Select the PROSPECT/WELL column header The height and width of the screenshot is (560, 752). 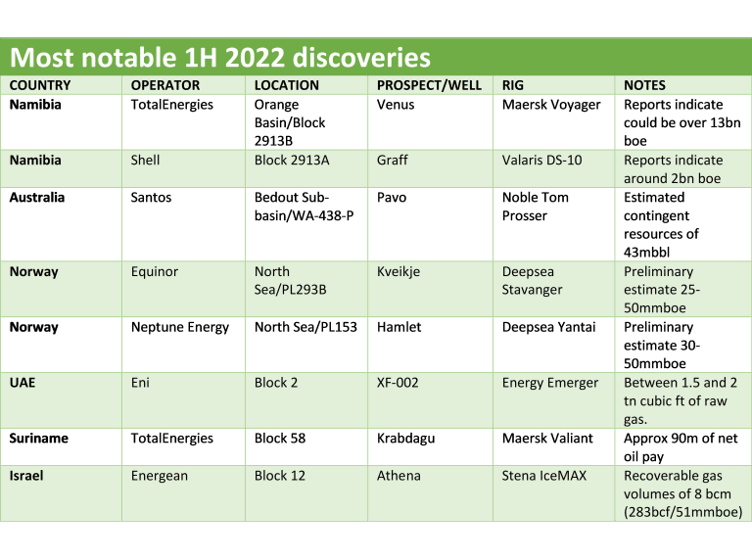click(x=429, y=85)
